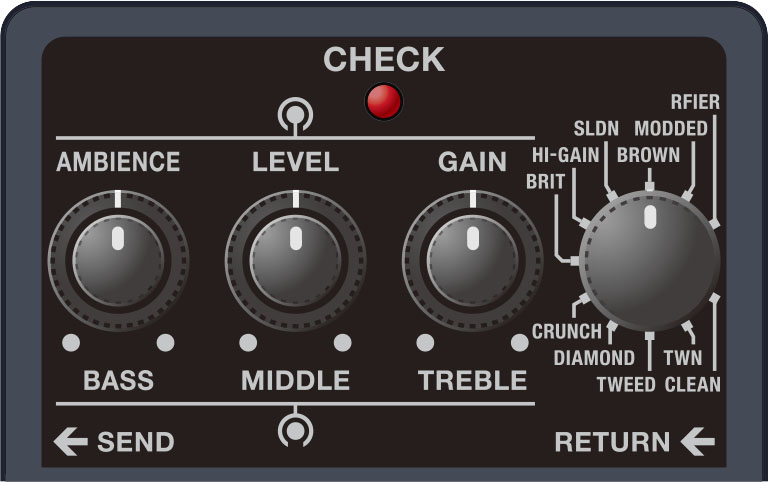Viewport: 768px width, 482px height.
Task: Click the red CHECK indicator LED
Action: [x=384, y=102]
